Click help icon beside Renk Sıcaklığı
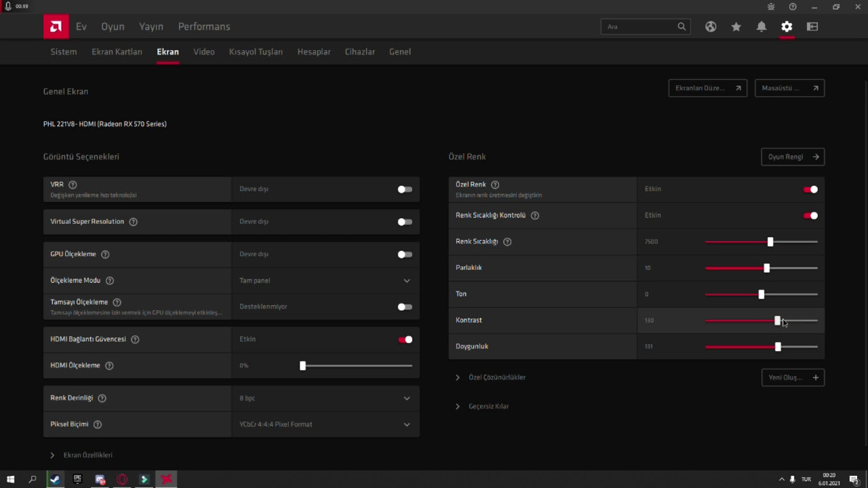868x488 pixels. (507, 242)
